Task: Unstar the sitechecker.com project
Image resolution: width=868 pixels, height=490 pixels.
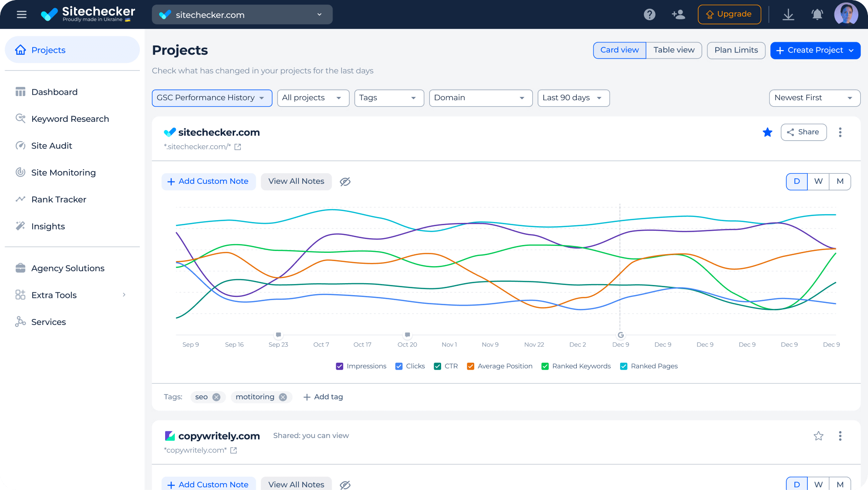Action: click(768, 132)
